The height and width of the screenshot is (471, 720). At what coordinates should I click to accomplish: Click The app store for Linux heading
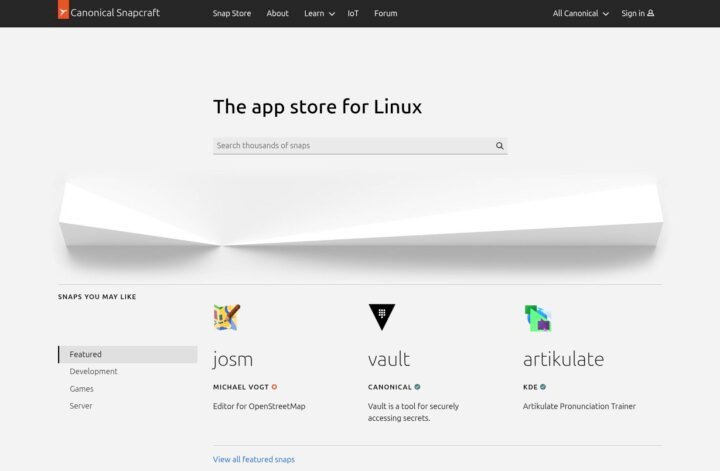317,107
